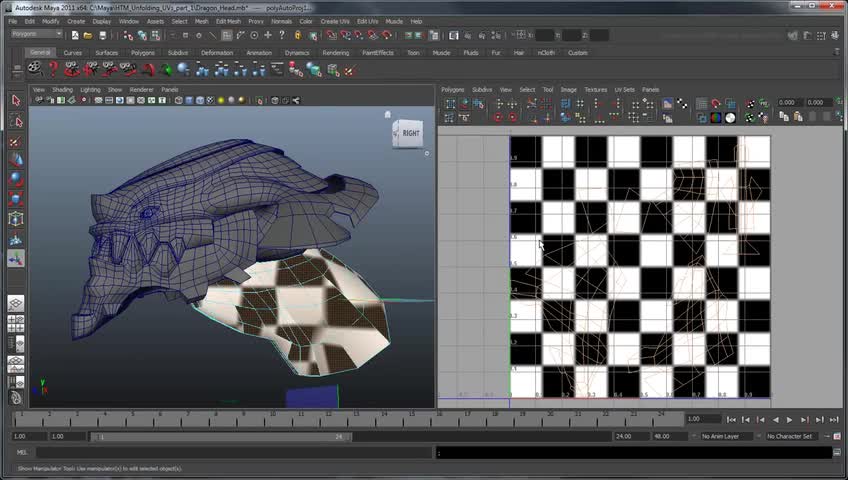
Task: Click the New Scene icon
Action: [x=75, y=35]
